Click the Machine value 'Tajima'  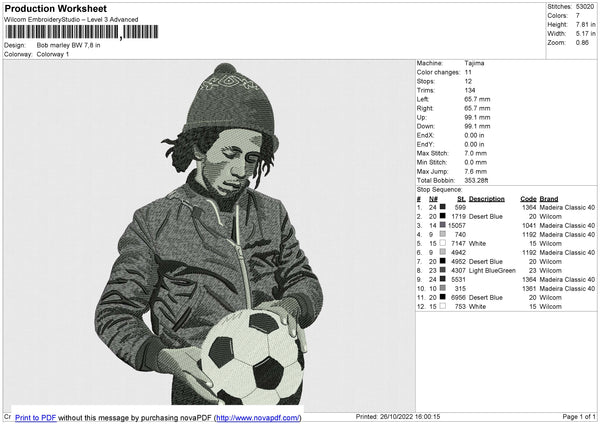(474, 63)
